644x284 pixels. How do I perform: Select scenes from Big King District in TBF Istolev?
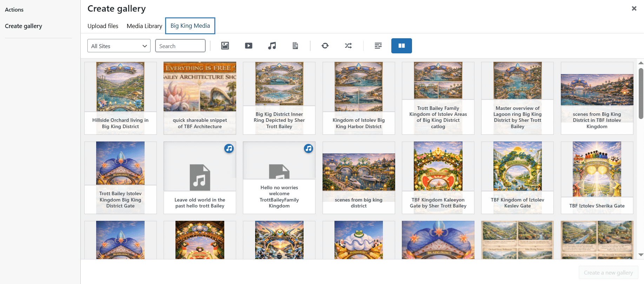pos(597,98)
